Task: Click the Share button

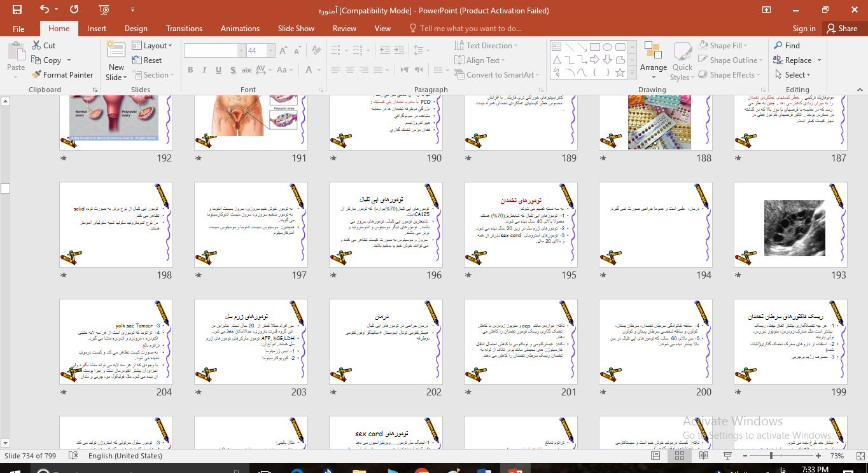Action: pos(841,29)
